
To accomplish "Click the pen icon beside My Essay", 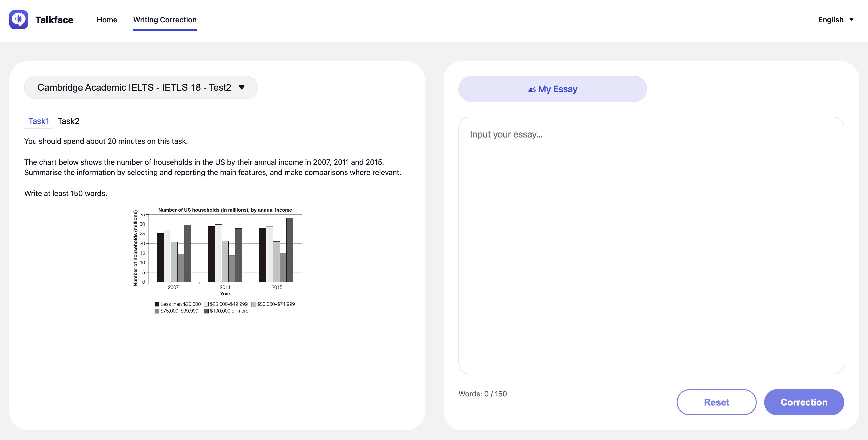I will (532, 90).
